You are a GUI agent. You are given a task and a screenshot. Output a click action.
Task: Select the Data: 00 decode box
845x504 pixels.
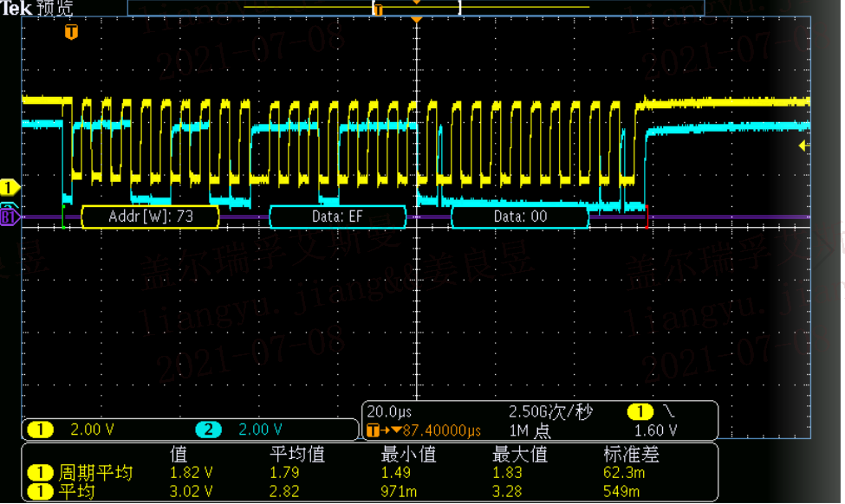point(520,216)
